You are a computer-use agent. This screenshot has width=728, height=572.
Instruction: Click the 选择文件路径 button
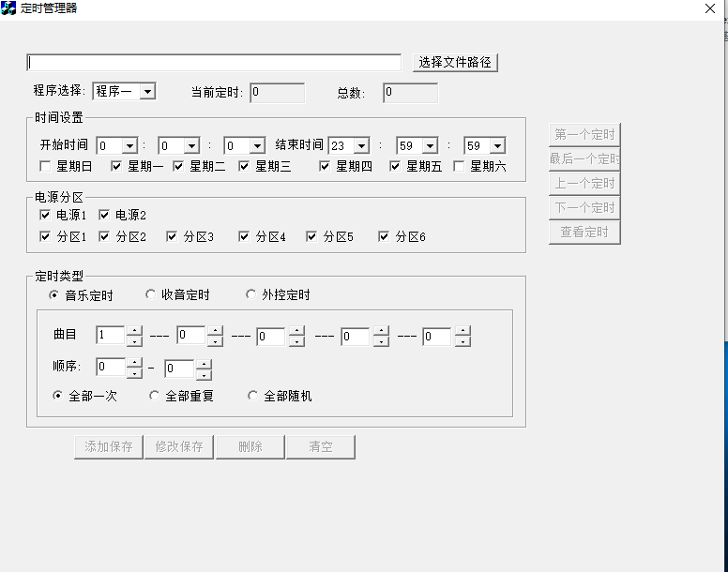click(455, 63)
